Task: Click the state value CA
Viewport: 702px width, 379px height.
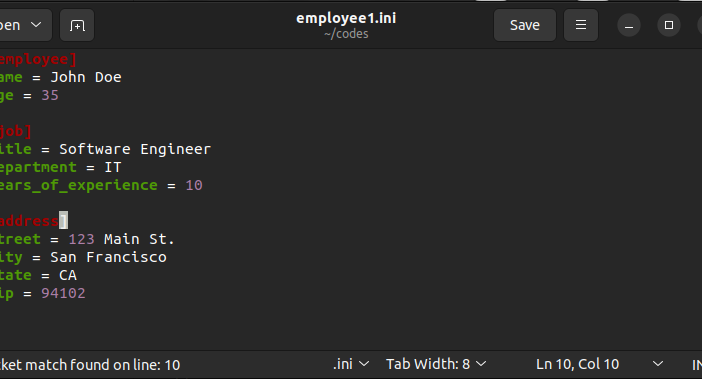Action: tap(68, 275)
